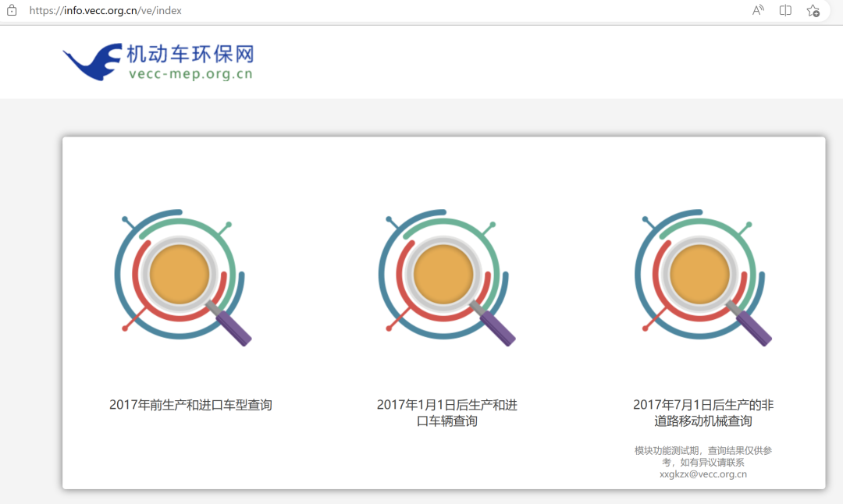The height and width of the screenshot is (504, 843).
Task: Add this page to favorites with star icon
Action: point(813,10)
